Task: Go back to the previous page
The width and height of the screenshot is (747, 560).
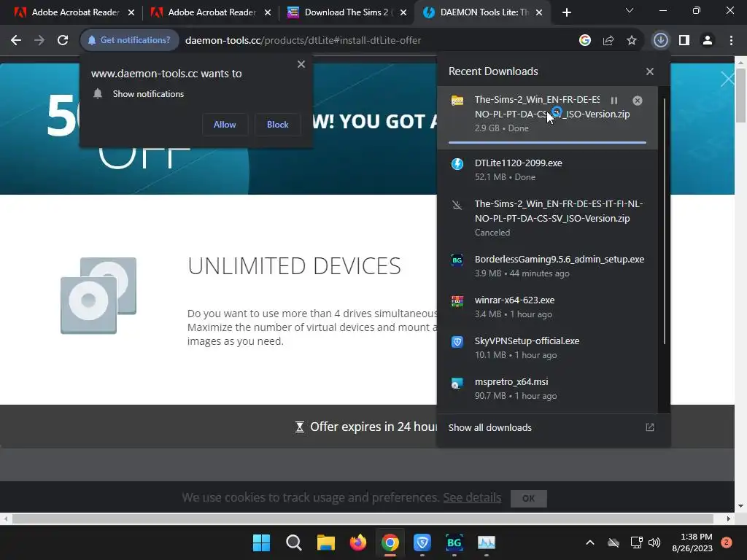Action: pyautogui.click(x=16, y=41)
